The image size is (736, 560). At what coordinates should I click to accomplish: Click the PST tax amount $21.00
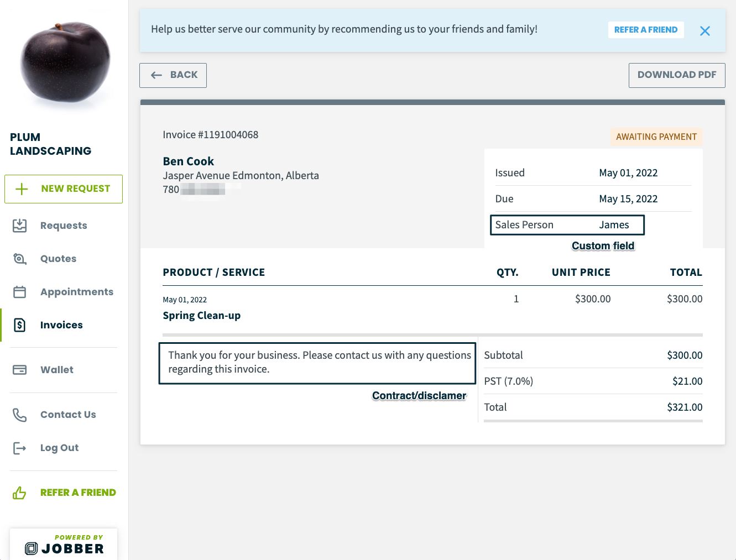[687, 381]
